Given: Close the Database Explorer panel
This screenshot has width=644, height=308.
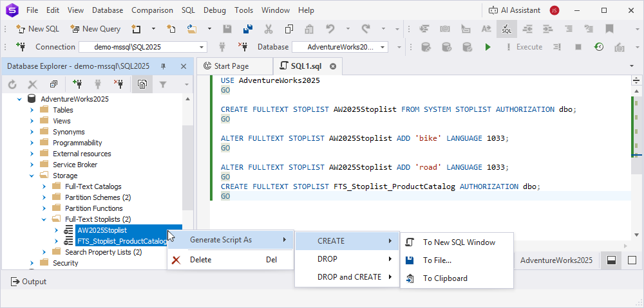Looking at the screenshot, I should [184, 66].
